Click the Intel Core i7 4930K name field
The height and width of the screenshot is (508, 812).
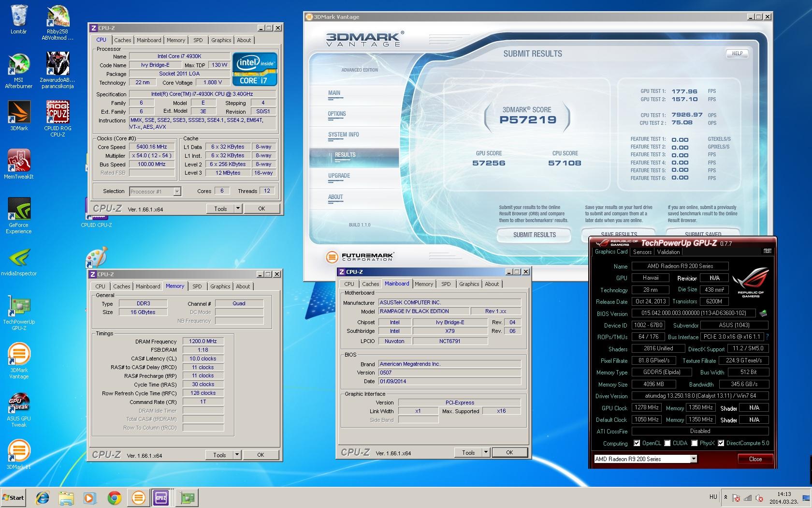pos(179,56)
